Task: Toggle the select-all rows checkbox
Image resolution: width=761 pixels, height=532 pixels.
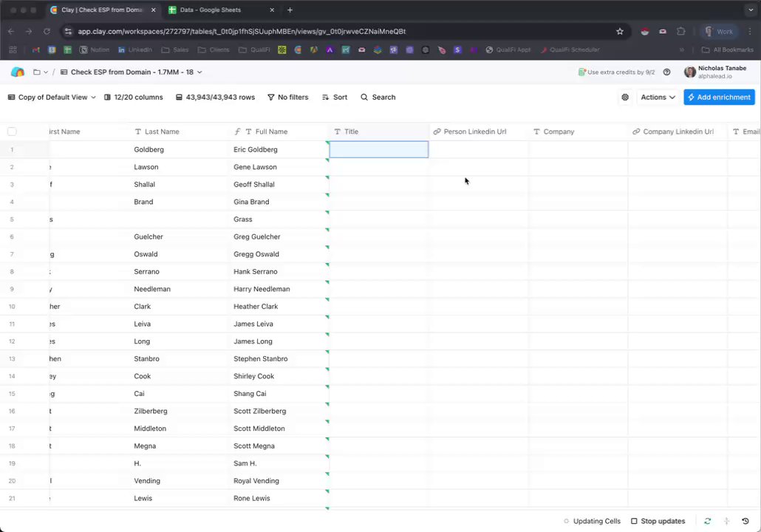Action: point(12,132)
